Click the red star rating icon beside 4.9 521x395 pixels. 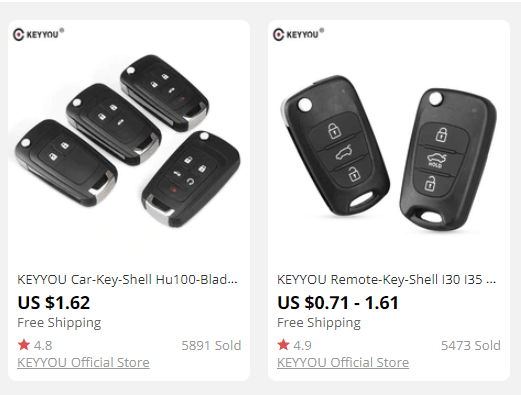tap(283, 345)
